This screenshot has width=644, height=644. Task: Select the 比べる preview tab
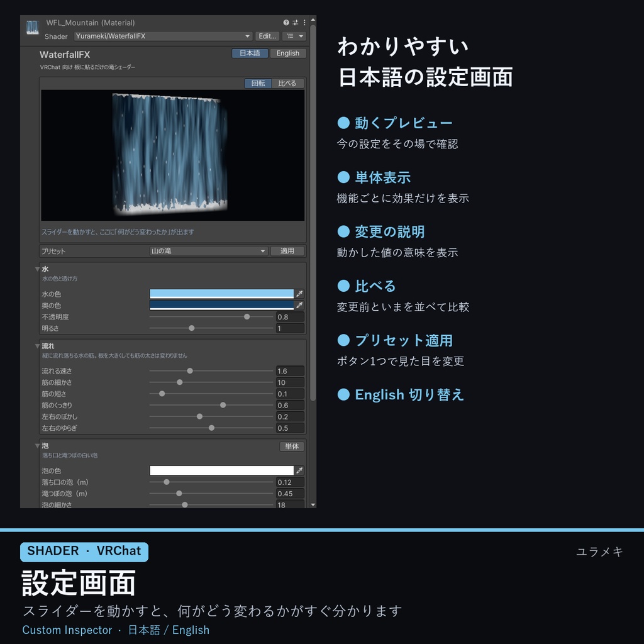click(x=287, y=84)
